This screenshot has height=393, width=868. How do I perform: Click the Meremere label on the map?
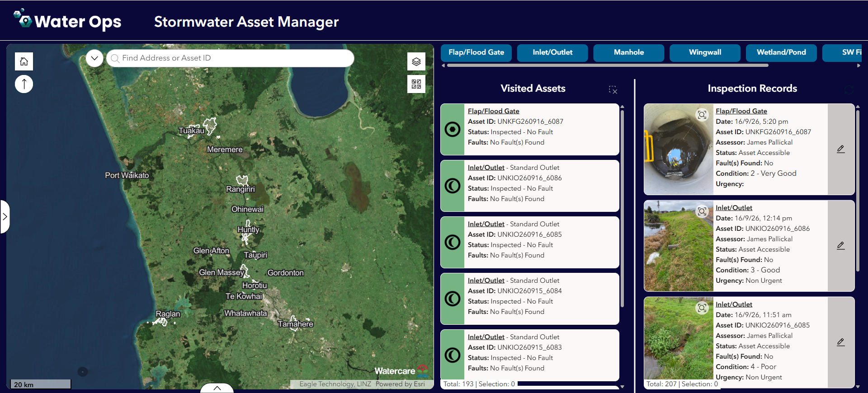[x=225, y=150]
